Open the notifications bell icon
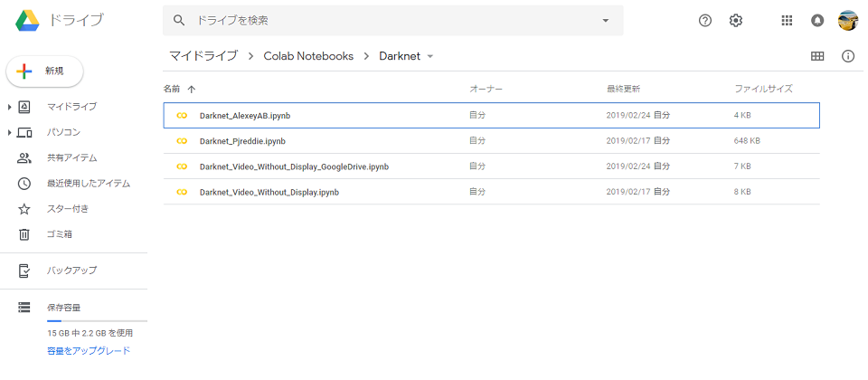Viewport: 868px width, 380px height. click(x=817, y=21)
